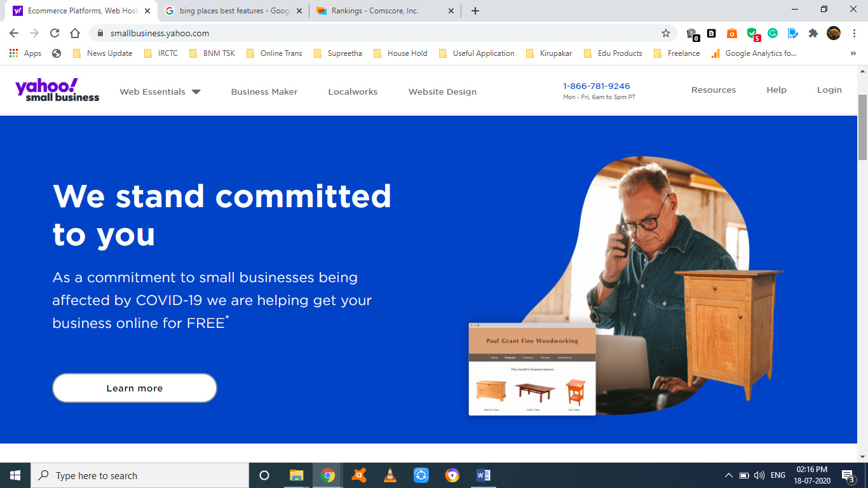Open the Chrome Extensions puzzle icon
The width and height of the screenshot is (868, 488).
(x=813, y=33)
